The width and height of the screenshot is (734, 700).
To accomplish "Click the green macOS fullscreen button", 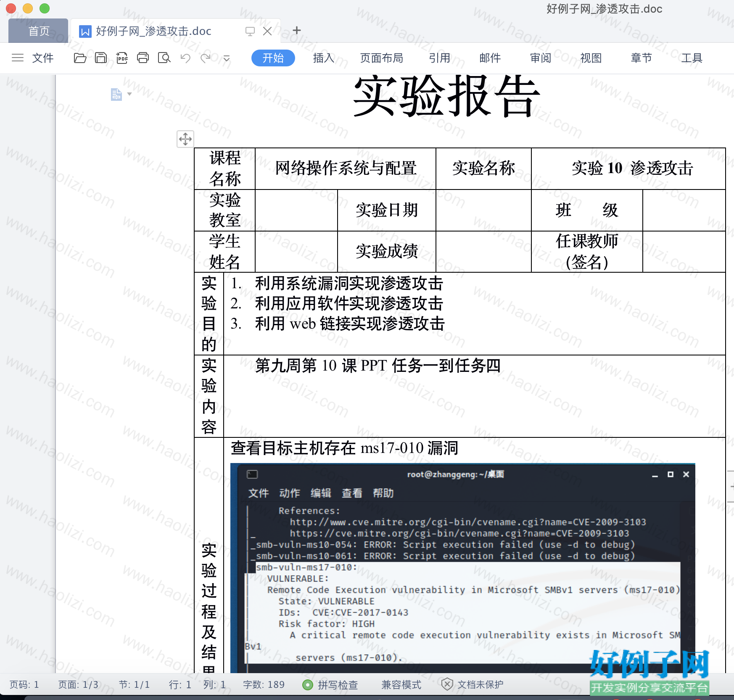I will pos(45,8).
